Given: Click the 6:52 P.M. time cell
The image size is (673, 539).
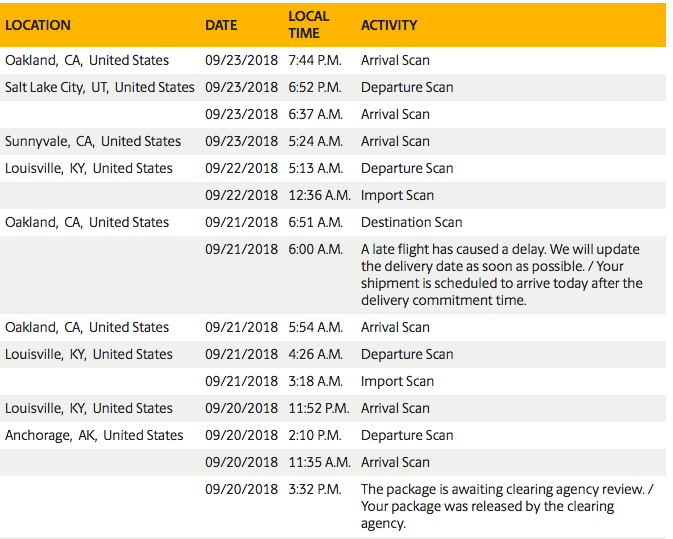Looking at the screenshot, I should (x=315, y=88).
